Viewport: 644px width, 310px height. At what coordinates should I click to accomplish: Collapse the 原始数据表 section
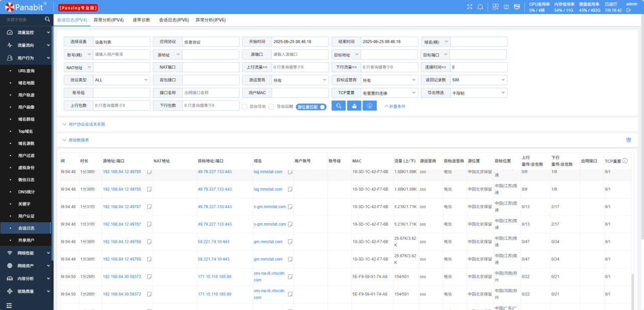tap(76, 140)
